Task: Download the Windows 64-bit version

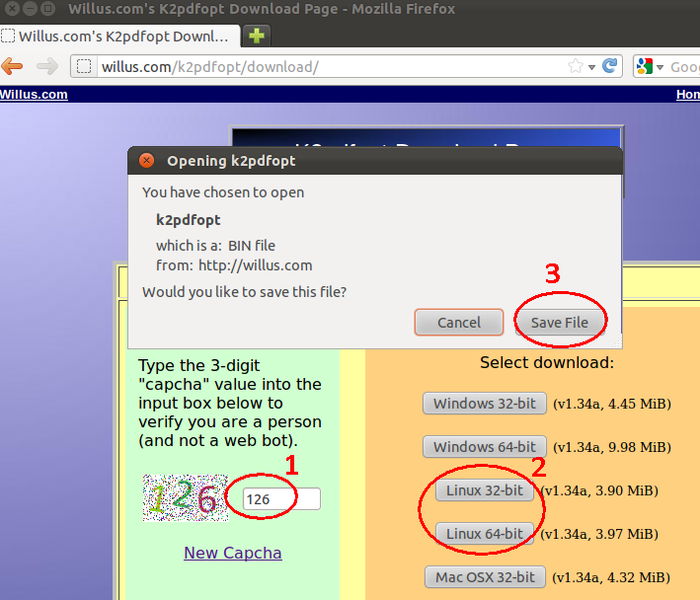Action: [485, 446]
